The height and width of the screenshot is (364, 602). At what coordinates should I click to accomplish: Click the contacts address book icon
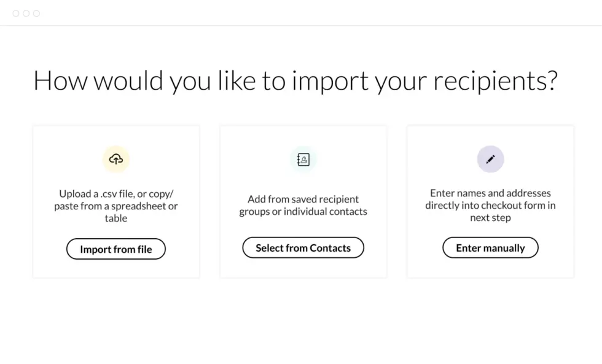click(x=303, y=160)
